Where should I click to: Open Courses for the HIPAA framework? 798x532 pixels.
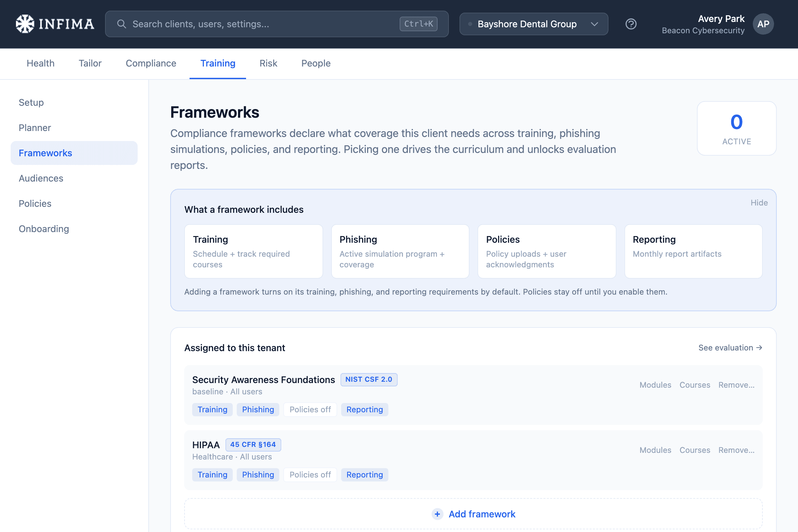(x=695, y=450)
